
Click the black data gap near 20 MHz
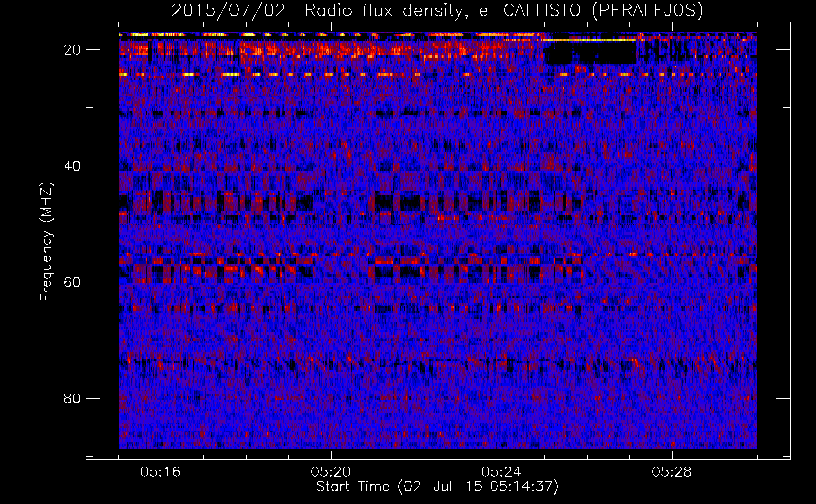(x=591, y=52)
